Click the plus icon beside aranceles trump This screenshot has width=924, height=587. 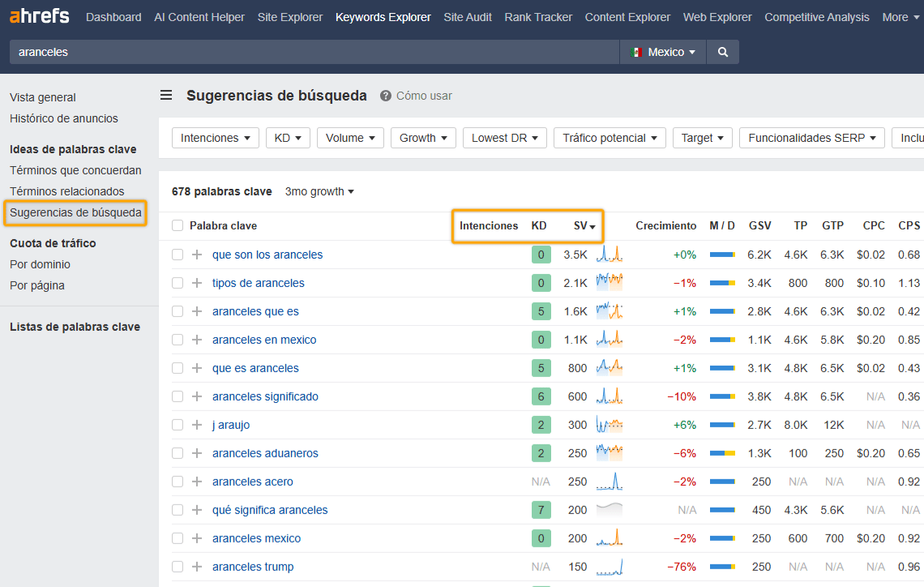(x=197, y=566)
